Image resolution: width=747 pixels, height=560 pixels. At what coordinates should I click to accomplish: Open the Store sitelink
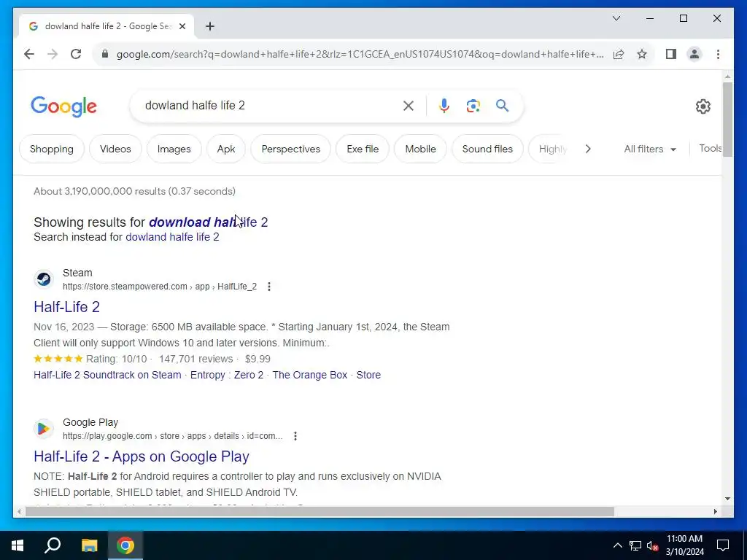(x=368, y=376)
